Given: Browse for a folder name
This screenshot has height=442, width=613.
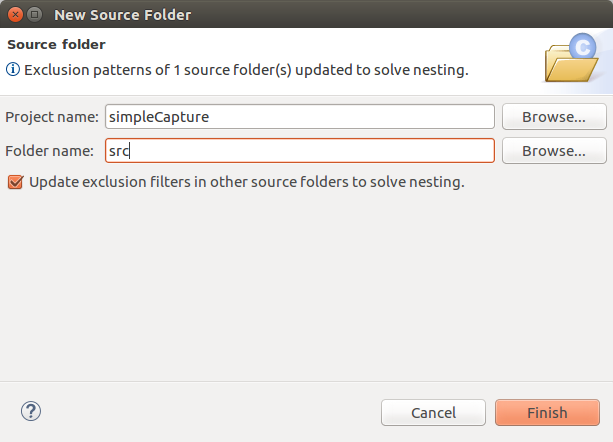Looking at the screenshot, I should pyautogui.click(x=554, y=150).
